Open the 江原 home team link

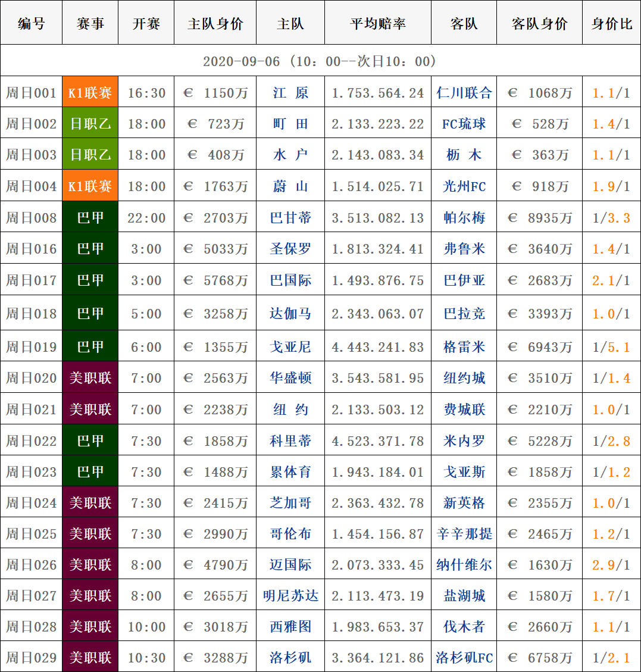point(290,93)
